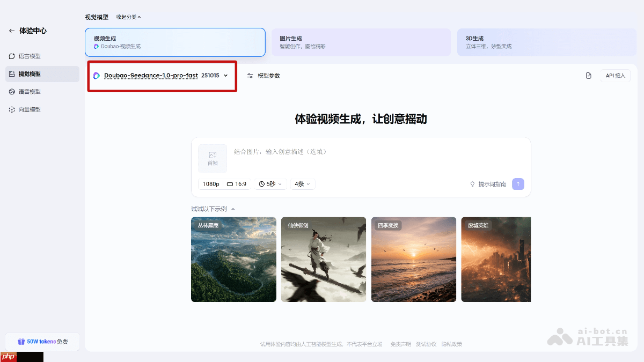Open the Doubao-Seedance model dropdown

click(x=225, y=76)
